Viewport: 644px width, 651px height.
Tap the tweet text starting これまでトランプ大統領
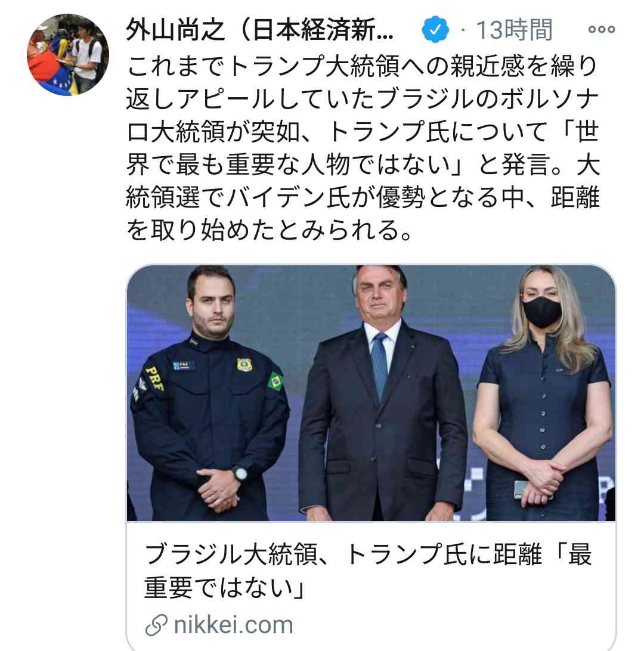point(363,148)
